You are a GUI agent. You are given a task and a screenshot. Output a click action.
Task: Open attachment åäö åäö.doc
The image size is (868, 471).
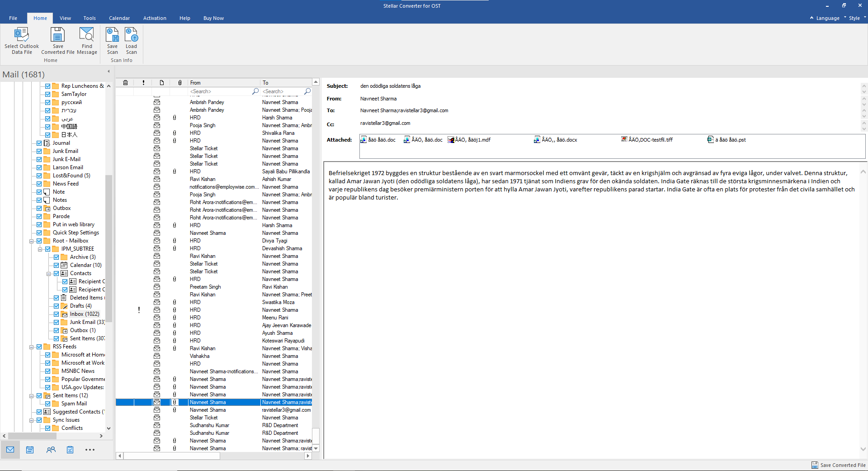(x=377, y=140)
